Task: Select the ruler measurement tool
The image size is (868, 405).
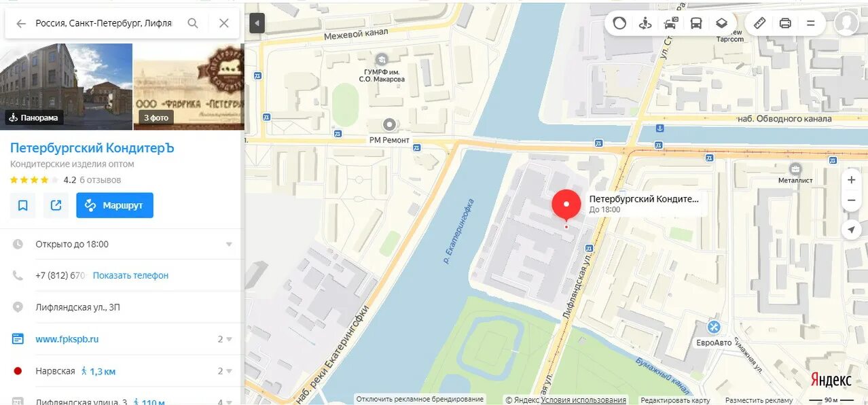Action: (760, 23)
